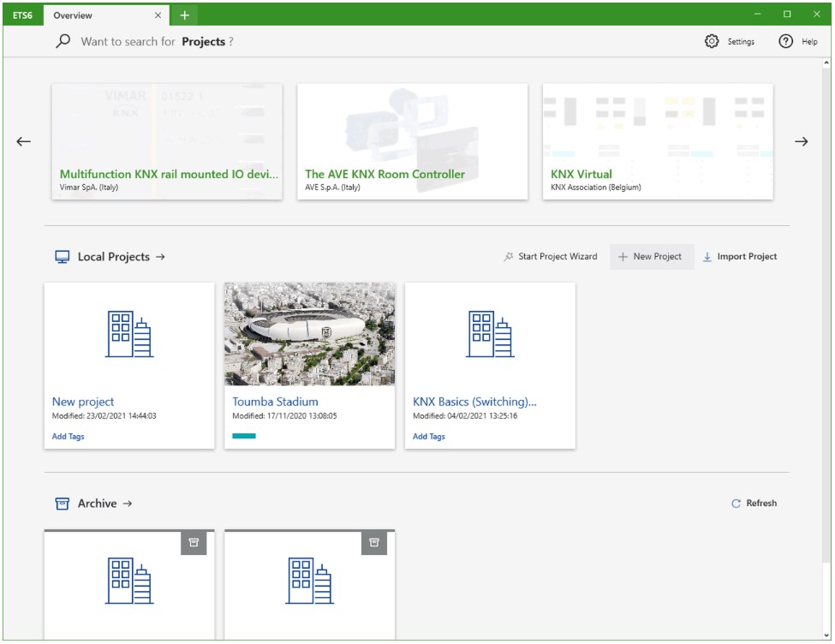Screen dimensions: 835x644
Task: Click the New Project button
Action: pos(651,257)
